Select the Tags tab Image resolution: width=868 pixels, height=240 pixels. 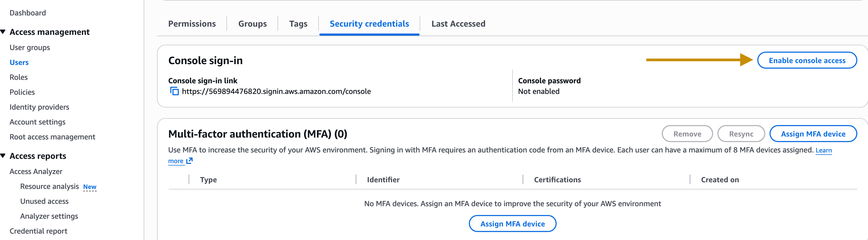298,24
